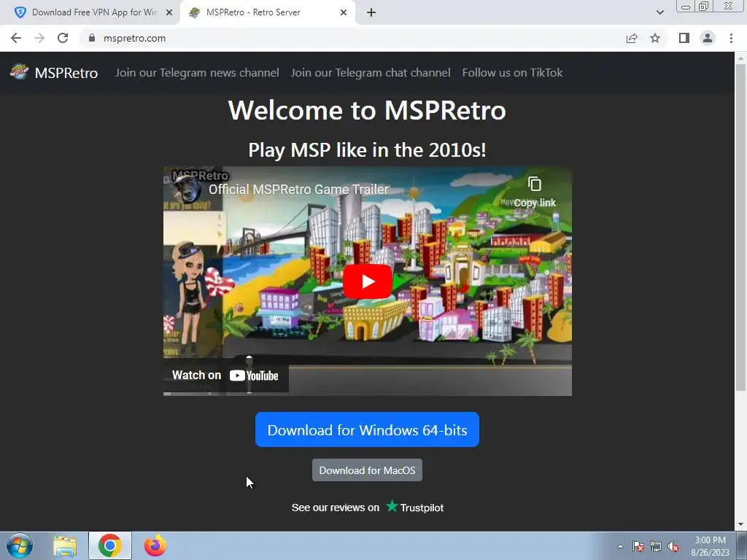Click the Show desktop strip

pos(742,545)
